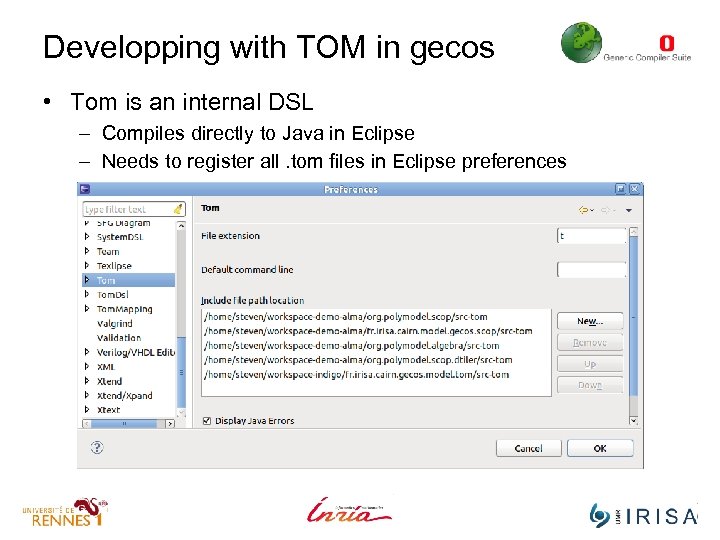
Task: Expand the TomDsl tree node
Action: coord(87,294)
